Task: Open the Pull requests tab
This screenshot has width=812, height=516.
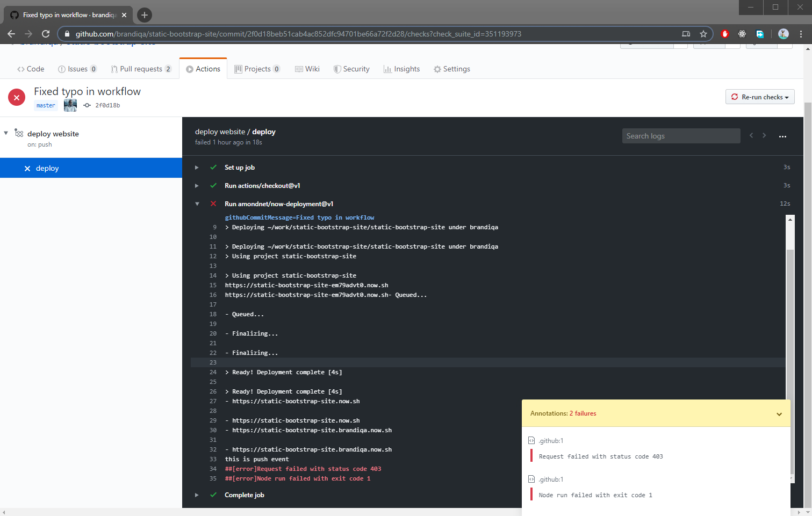Action: click(x=141, y=69)
